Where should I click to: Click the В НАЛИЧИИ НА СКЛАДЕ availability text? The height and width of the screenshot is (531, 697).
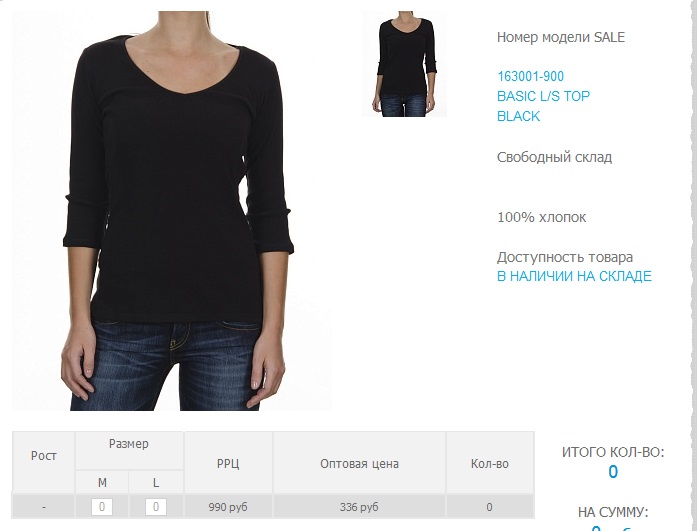click(574, 276)
